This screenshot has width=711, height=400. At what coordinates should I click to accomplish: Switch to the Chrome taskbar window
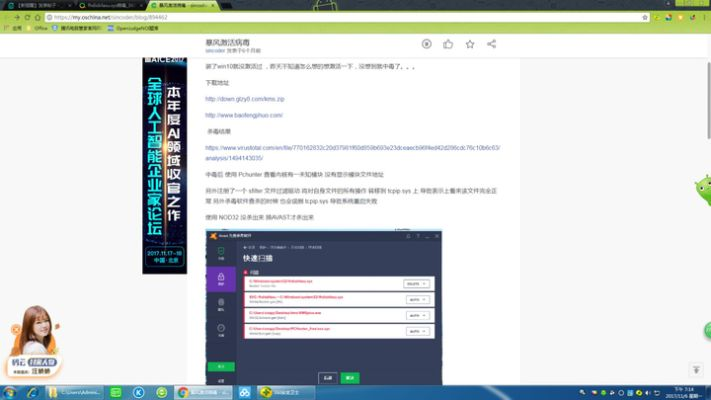pos(204,392)
